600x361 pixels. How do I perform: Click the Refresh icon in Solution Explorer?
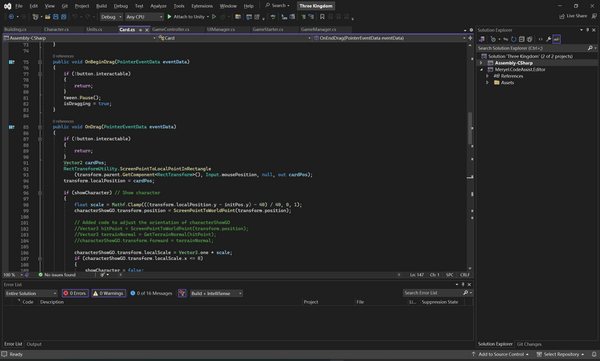coord(514,39)
